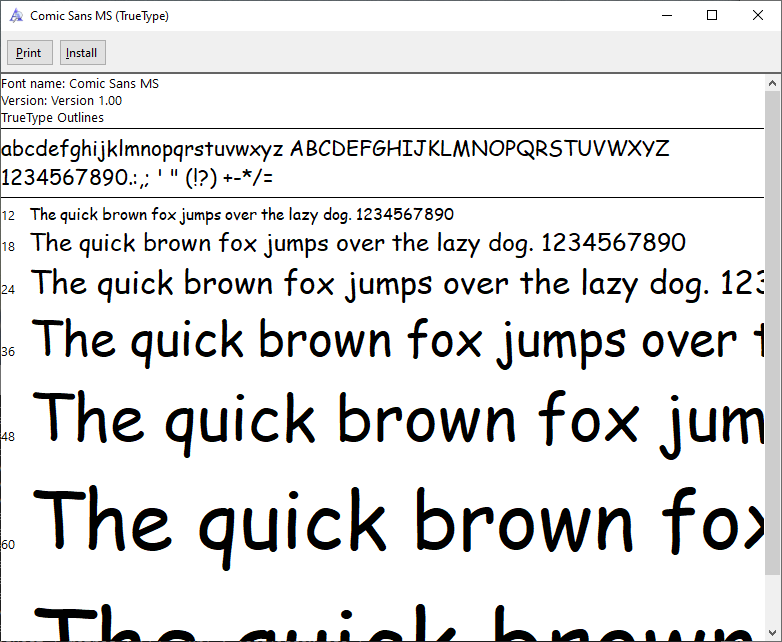Click the 36-point 'The quick brown fox jumps over' sample
782x642 pixels.
(397, 342)
